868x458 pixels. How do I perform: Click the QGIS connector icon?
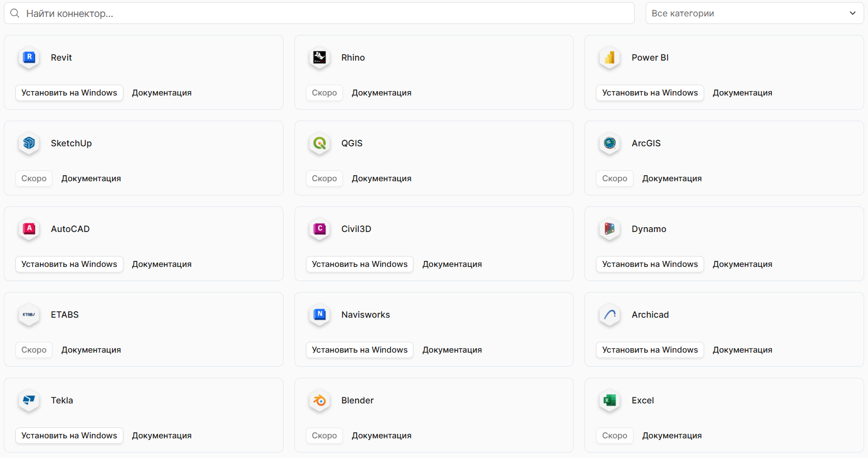click(x=320, y=143)
